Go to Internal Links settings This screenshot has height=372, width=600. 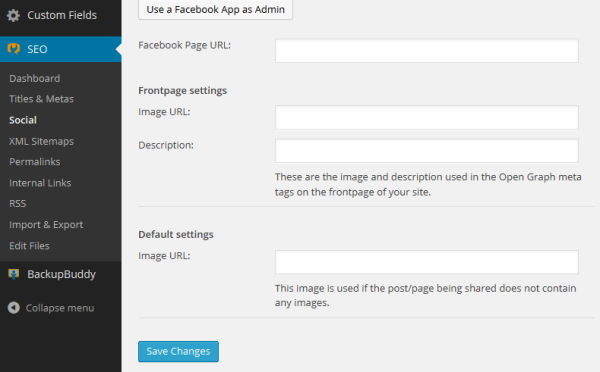tap(40, 183)
